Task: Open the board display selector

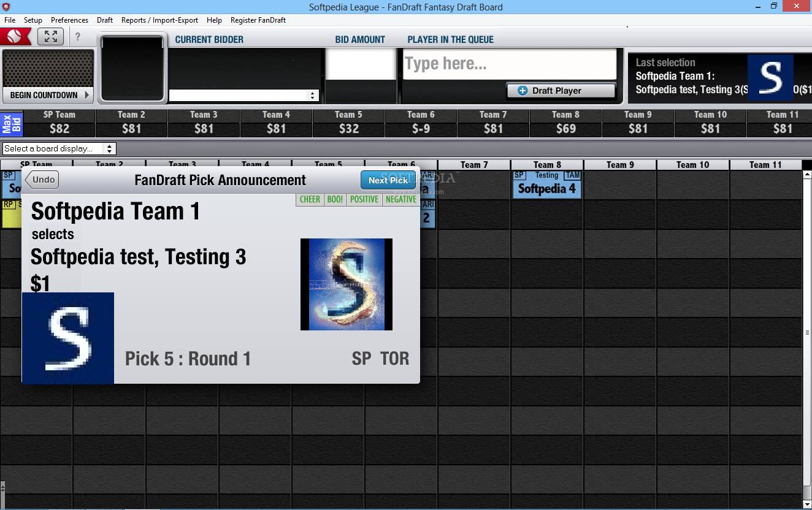Action: [59, 148]
